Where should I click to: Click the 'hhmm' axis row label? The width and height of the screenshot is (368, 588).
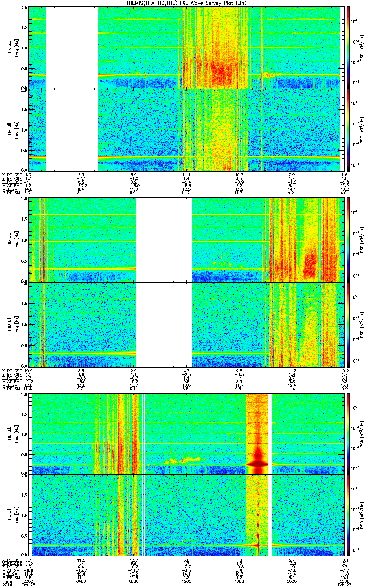click(8, 581)
